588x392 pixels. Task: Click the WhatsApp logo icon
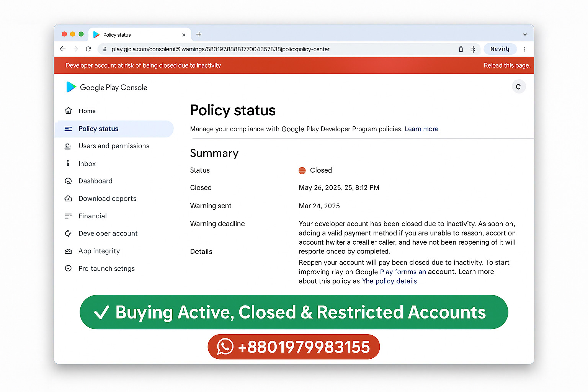(225, 347)
